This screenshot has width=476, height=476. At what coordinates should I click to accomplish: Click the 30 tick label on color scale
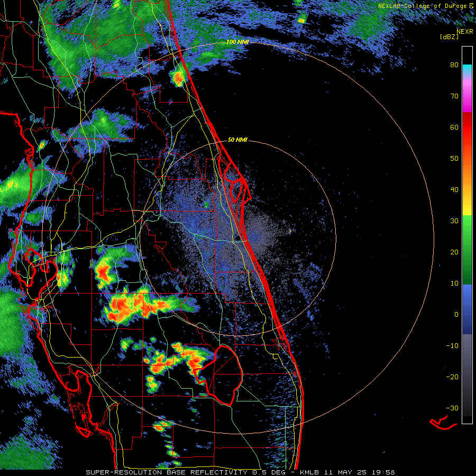click(454, 221)
